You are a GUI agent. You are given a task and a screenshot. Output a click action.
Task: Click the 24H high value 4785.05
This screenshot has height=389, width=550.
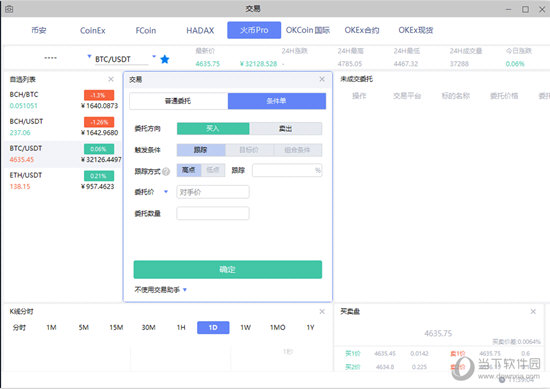(x=350, y=64)
